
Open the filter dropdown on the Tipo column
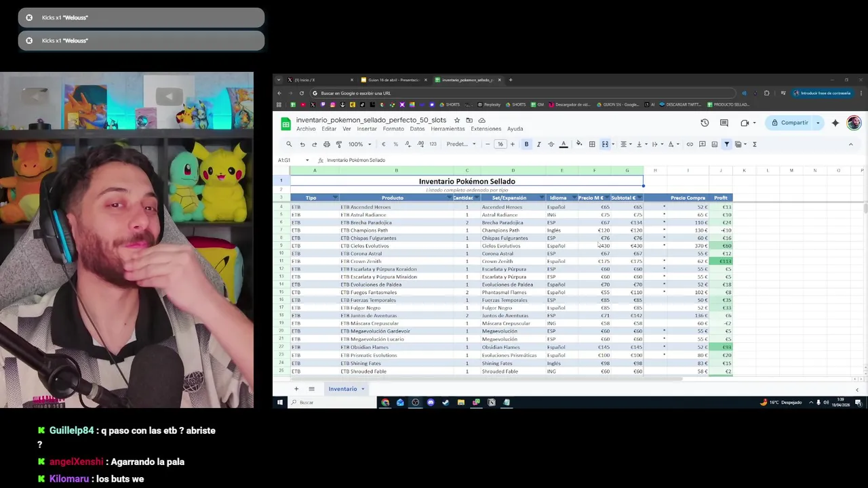pos(335,198)
